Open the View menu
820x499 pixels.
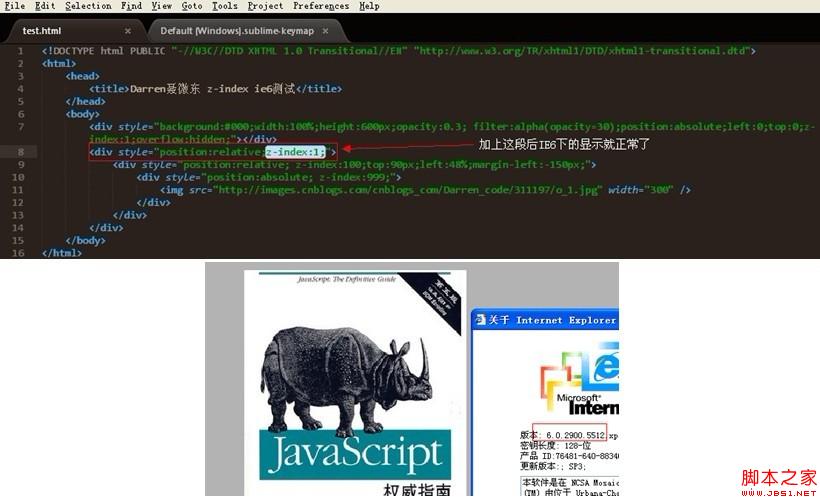coord(162,6)
